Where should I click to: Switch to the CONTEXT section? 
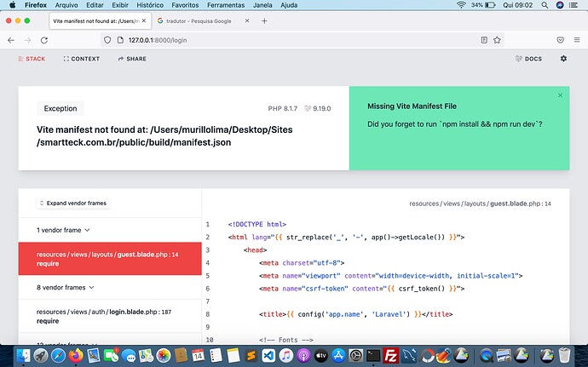click(81, 59)
